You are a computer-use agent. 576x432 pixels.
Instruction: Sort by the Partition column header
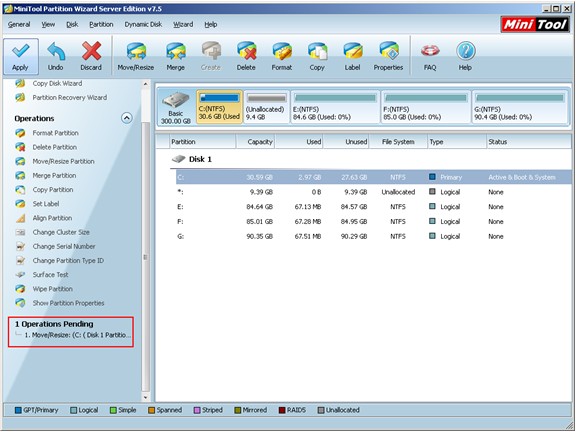point(202,142)
